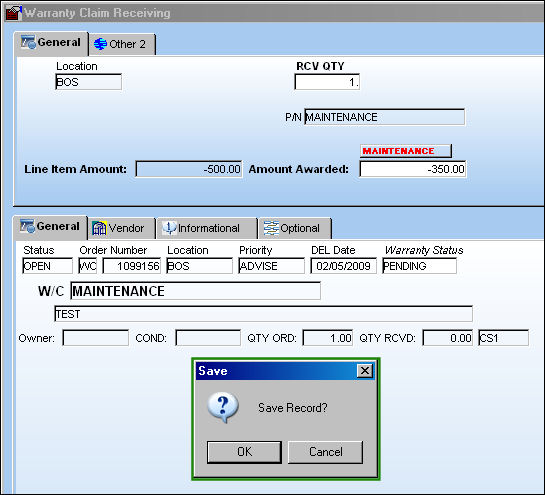Click the red MAINTENANCE button

(406, 151)
